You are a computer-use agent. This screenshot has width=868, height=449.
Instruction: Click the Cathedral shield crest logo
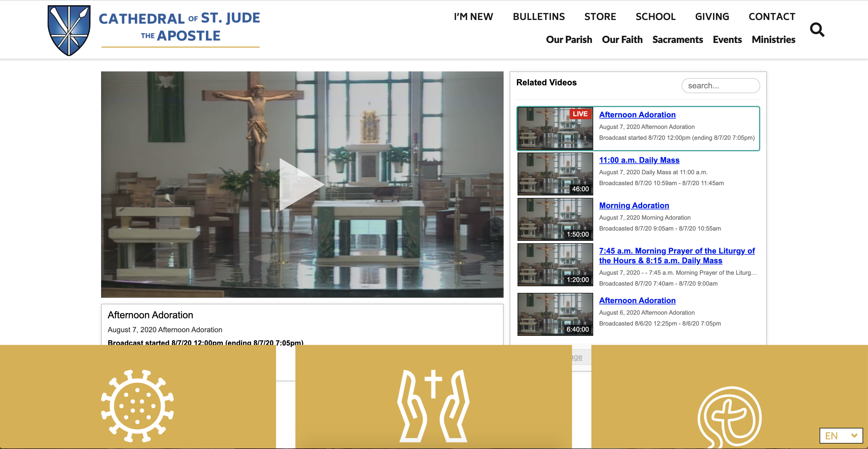[x=69, y=30]
